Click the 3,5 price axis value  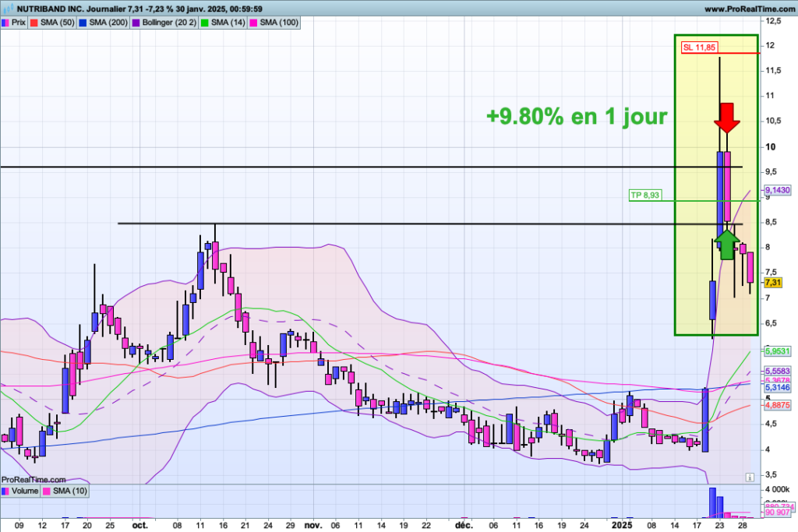tap(772, 474)
